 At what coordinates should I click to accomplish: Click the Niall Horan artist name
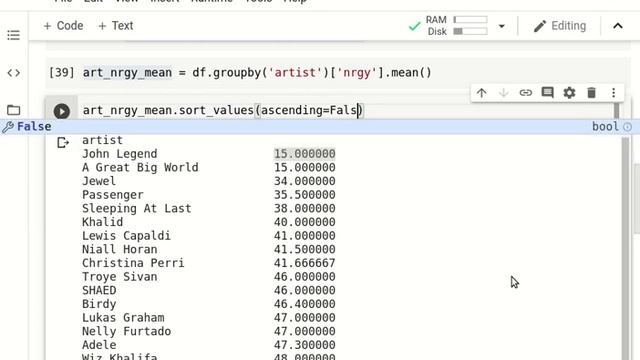tap(120, 249)
